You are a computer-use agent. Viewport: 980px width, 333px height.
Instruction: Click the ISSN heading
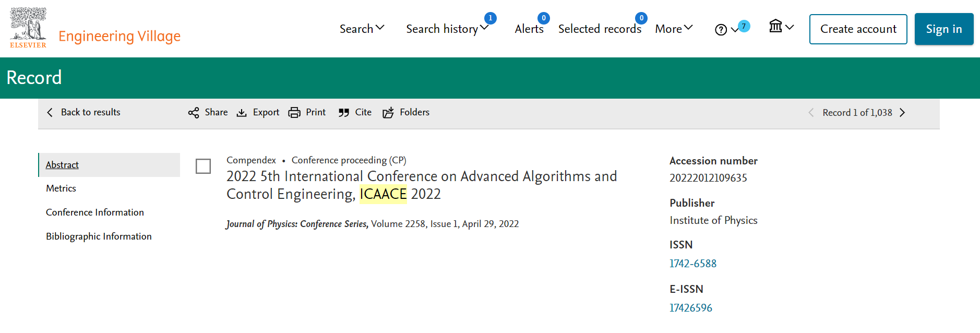pos(681,245)
